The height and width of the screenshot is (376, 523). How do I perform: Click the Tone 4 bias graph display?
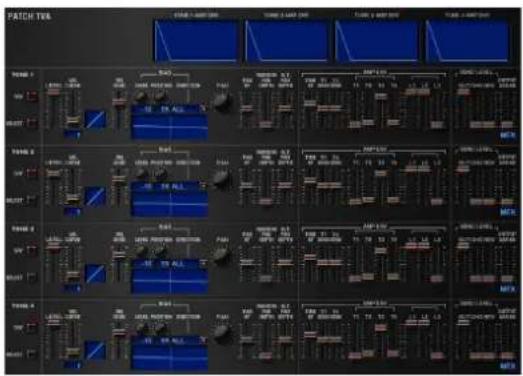tap(170, 358)
